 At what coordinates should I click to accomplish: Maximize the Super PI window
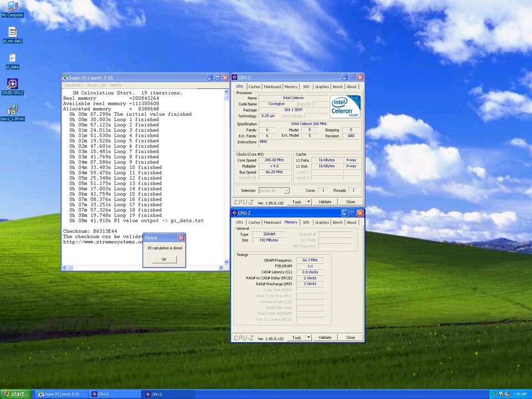point(218,78)
